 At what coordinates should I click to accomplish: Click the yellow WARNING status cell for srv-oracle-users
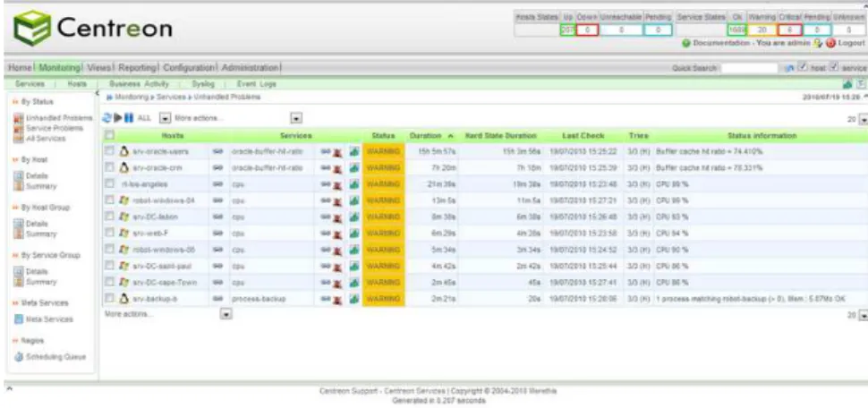(384, 151)
